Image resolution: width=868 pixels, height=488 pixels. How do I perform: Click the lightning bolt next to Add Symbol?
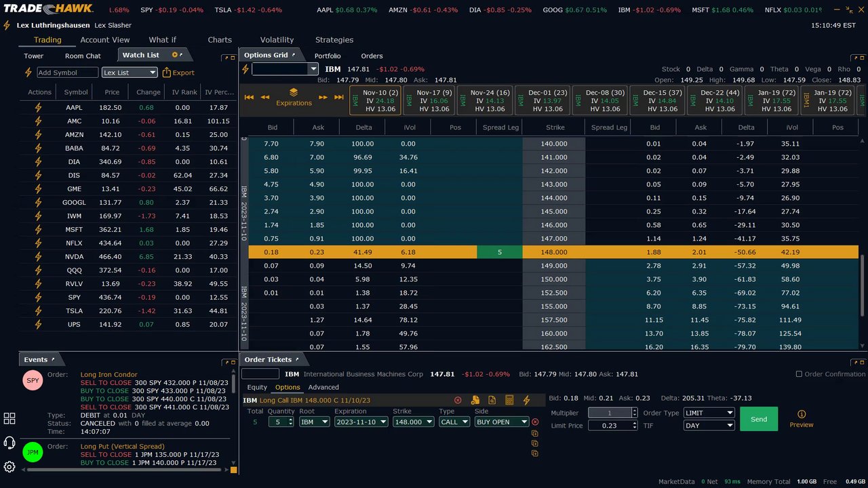(28, 73)
